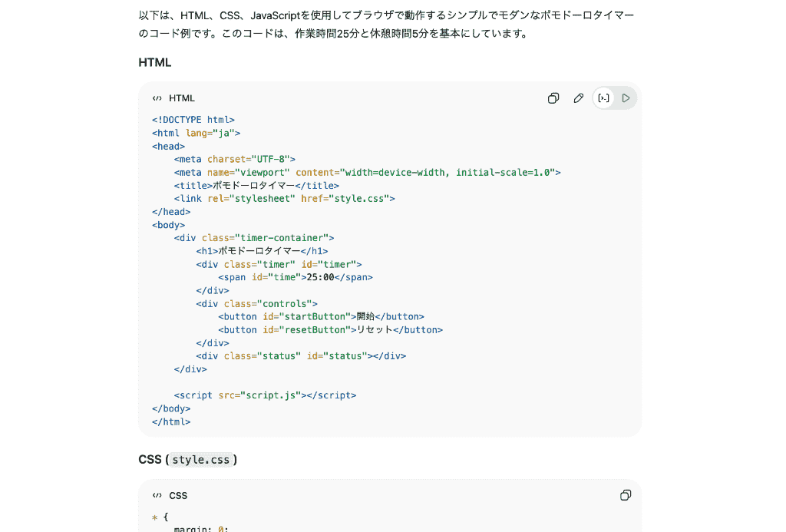Click the CSS section heading
786x532 pixels.
[x=150, y=460]
